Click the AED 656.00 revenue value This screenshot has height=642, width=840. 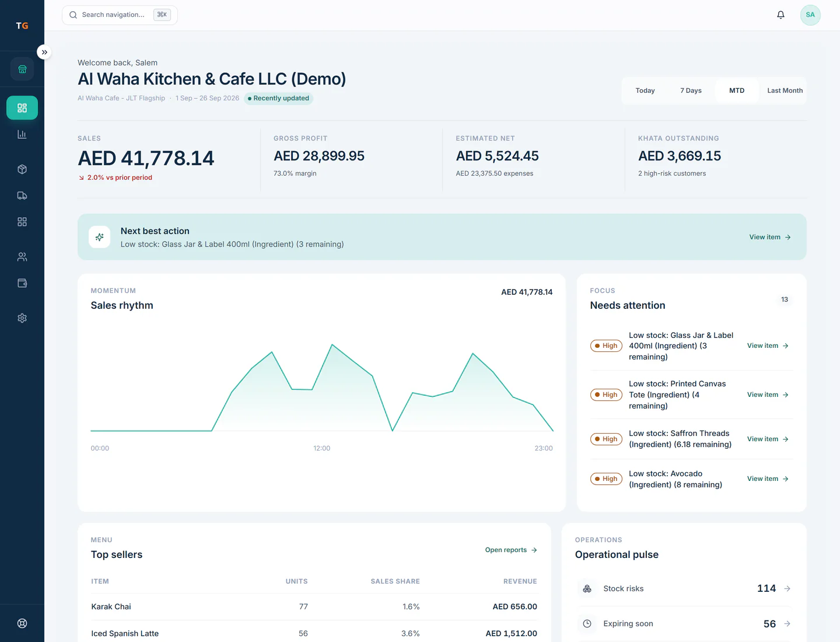[x=514, y=606]
